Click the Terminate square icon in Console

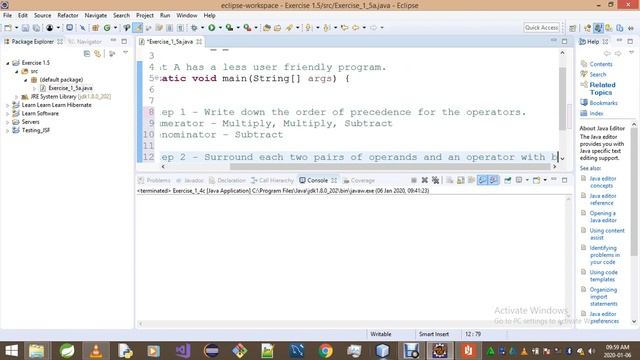tap(413, 180)
